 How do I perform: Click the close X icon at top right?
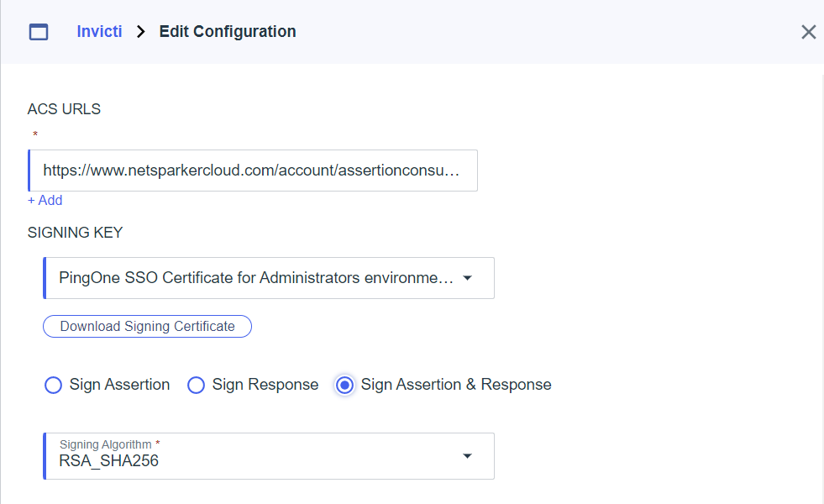tap(808, 32)
